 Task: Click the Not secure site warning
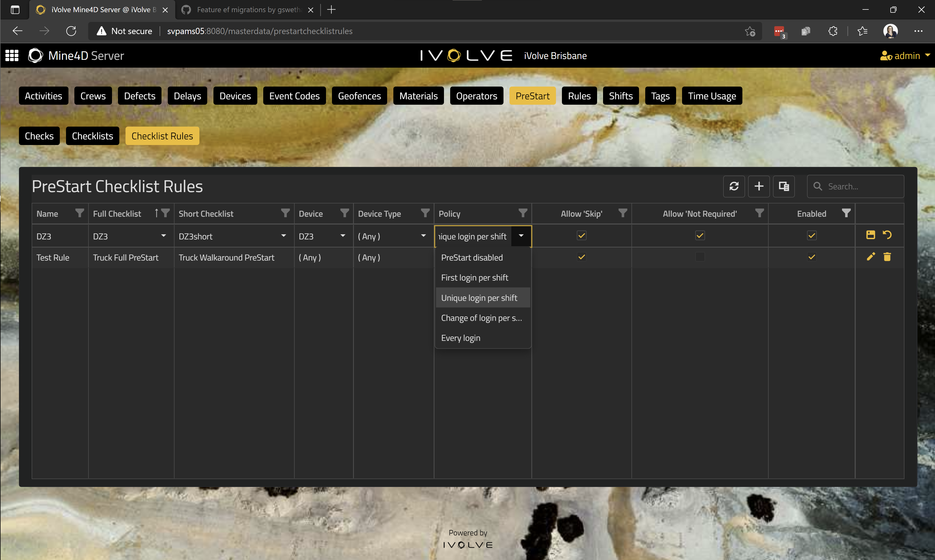[x=124, y=31]
